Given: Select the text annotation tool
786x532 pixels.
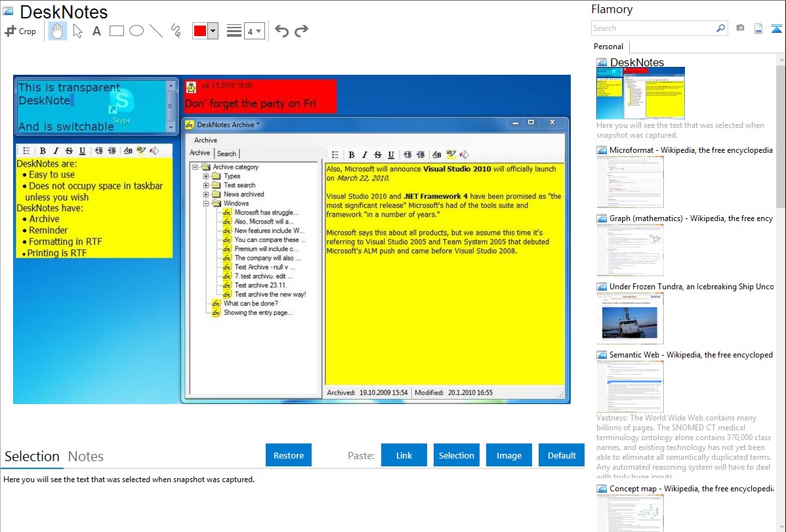Looking at the screenshot, I should coord(96,31).
